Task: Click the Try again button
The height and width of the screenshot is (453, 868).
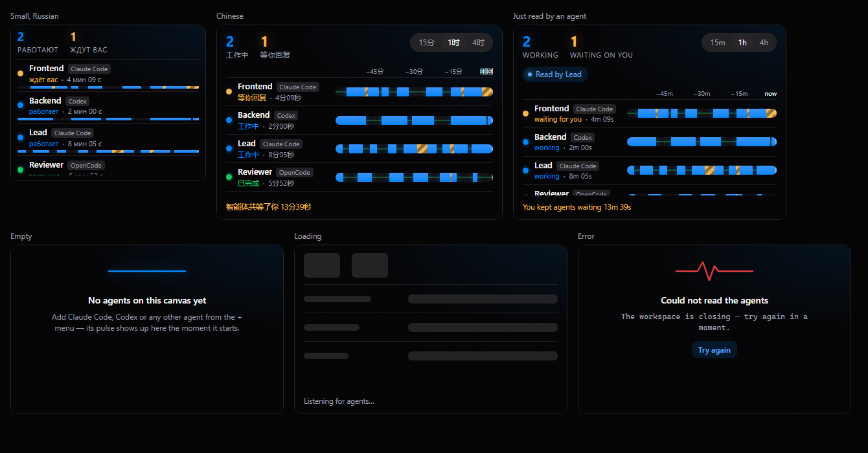Action: click(714, 350)
